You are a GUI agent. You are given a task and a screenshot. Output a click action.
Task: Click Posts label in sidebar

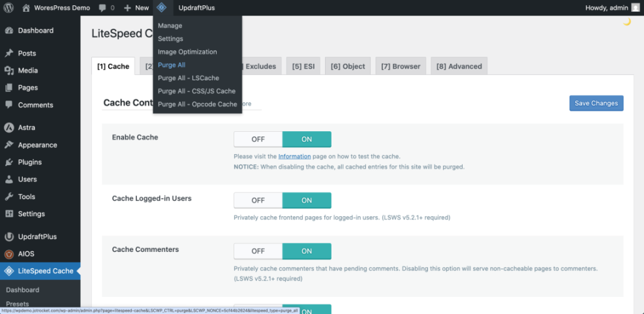click(27, 54)
